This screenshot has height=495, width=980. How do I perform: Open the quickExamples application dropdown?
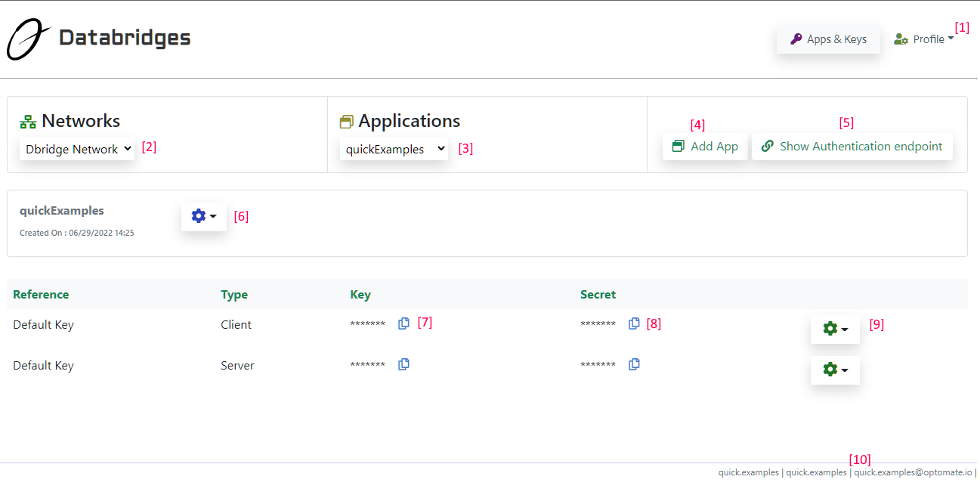pyautogui.click(x=393, y=149)
